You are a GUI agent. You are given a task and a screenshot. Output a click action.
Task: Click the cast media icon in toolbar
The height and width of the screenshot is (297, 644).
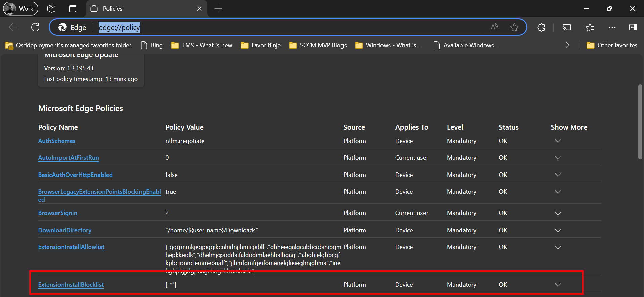click(566, 28)
